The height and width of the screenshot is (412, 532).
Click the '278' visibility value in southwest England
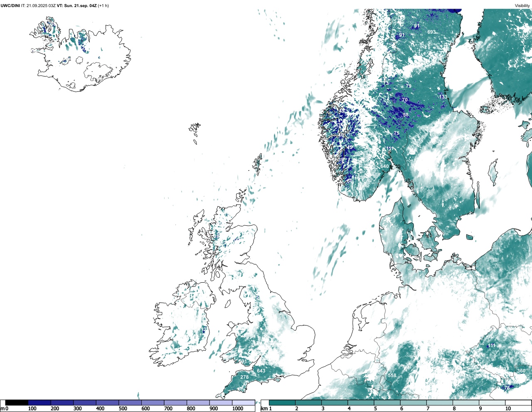click(244, 377)
